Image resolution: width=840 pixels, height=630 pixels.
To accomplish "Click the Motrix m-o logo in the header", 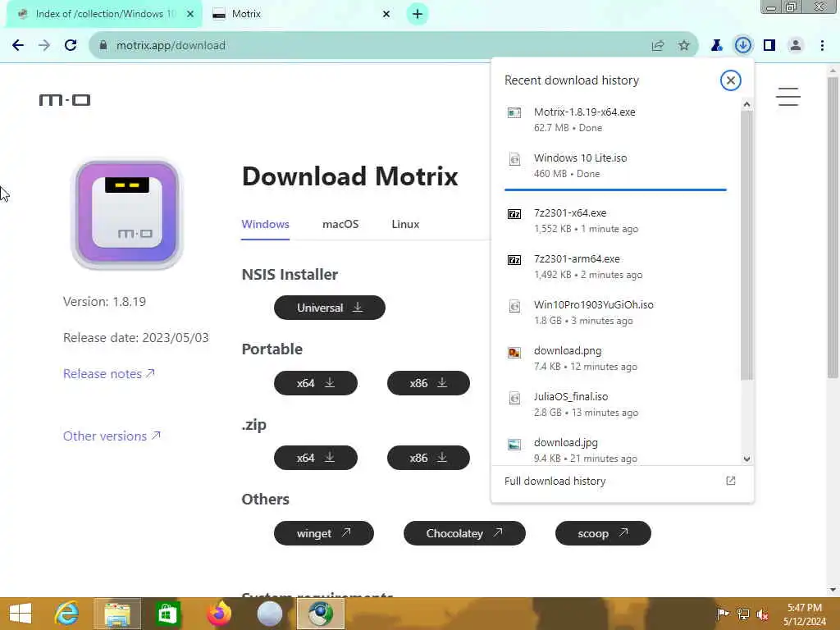I will click(x=65, y=100).
